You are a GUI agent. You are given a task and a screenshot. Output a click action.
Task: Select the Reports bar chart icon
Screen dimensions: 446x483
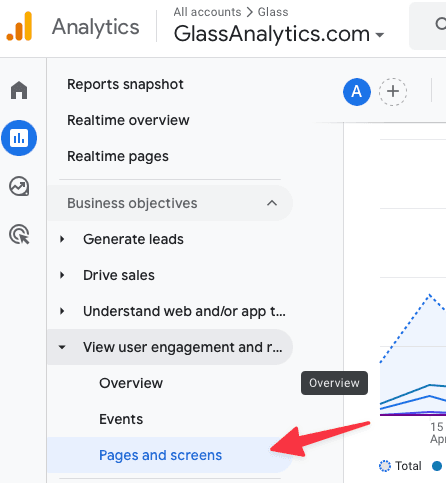[x=19, y=138]
